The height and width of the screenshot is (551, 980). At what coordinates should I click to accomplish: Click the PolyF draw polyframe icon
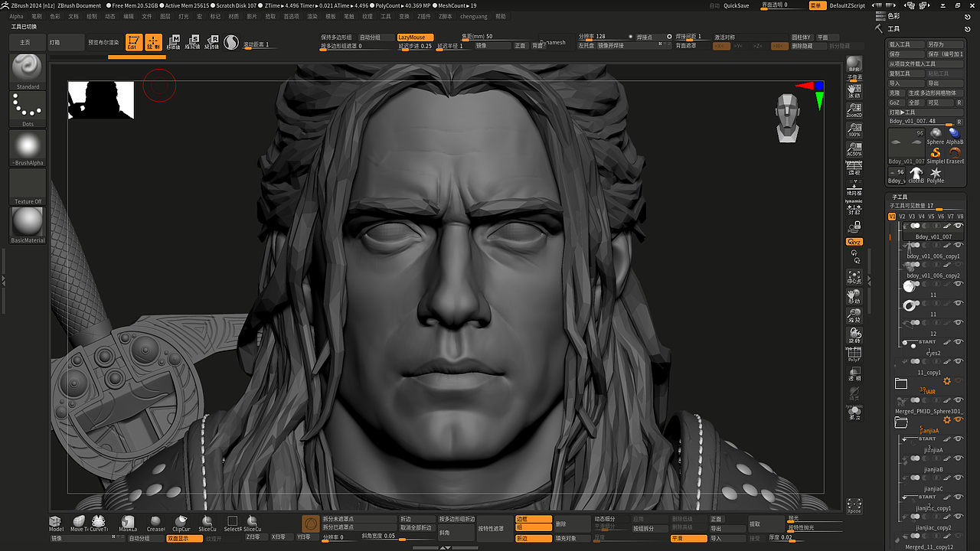854,354
